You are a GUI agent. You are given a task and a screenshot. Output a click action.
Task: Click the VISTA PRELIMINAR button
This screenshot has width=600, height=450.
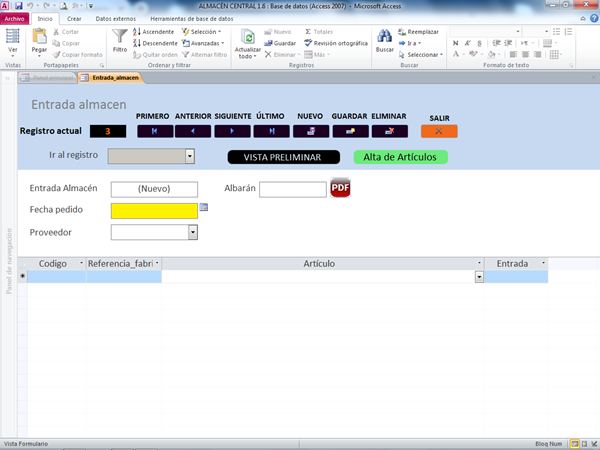283,157
